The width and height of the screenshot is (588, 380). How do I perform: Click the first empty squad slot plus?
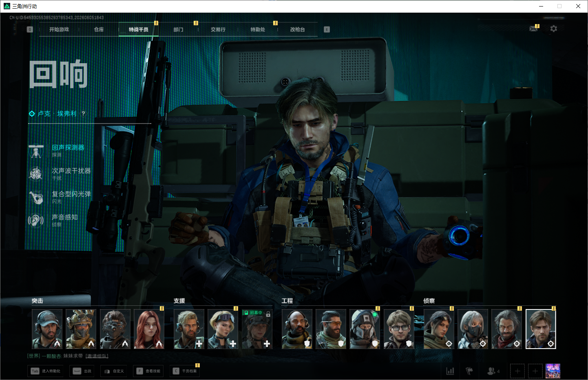point(517,371)
